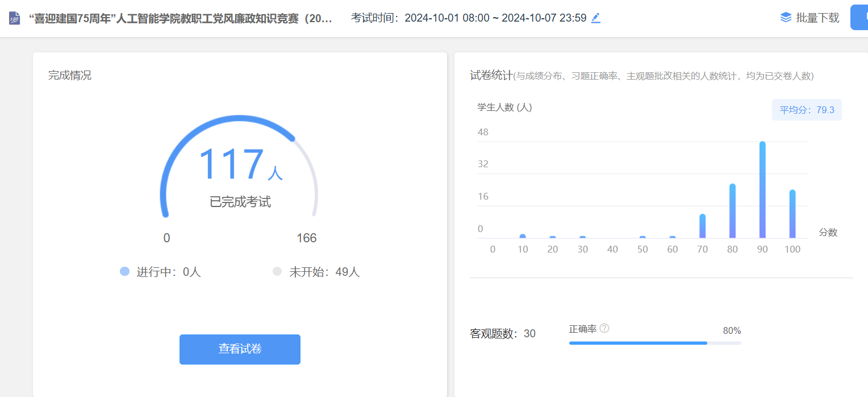
Task: Click the pencil icon to edit exam time
Action: (595, 18)
